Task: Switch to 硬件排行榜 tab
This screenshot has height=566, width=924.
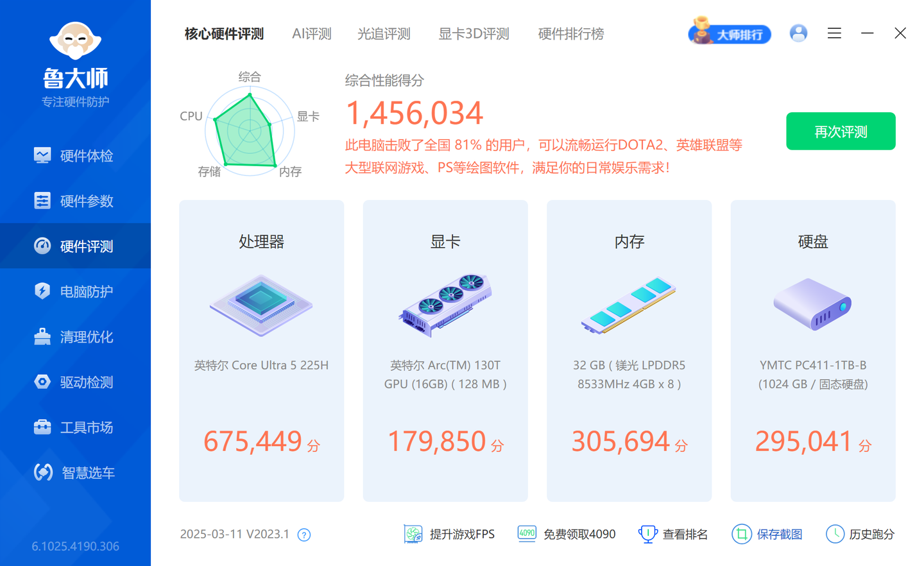Action: click(571, 34)
